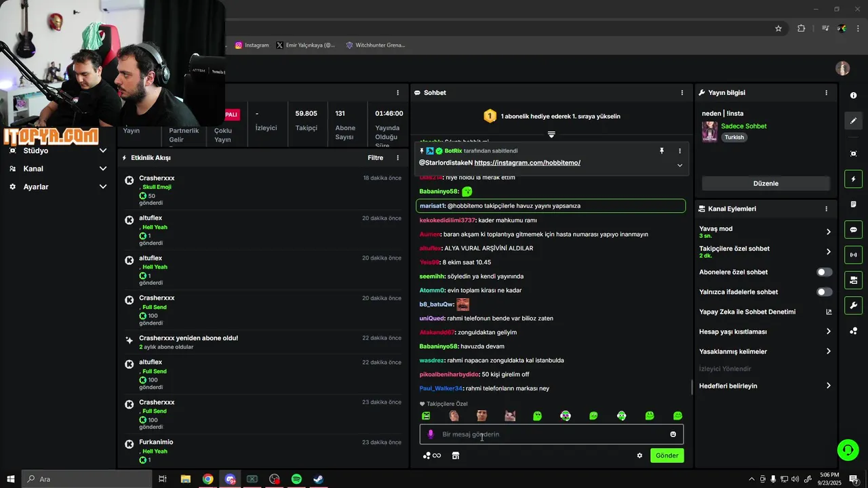Image resolution: width=868 pixels, height=488 pixels.
Task: Open the Witchhunter Grena bookmark
Action: coord(375,45)
